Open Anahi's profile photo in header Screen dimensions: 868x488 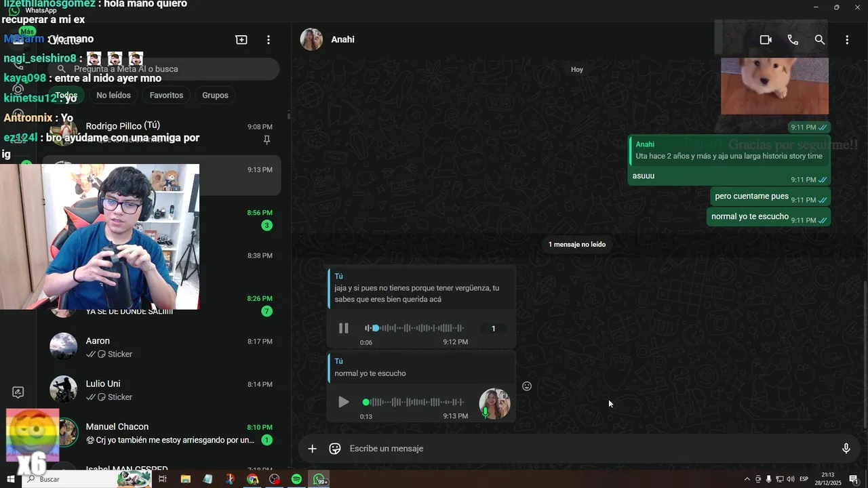pyautogui.click(x=311, y=39)
